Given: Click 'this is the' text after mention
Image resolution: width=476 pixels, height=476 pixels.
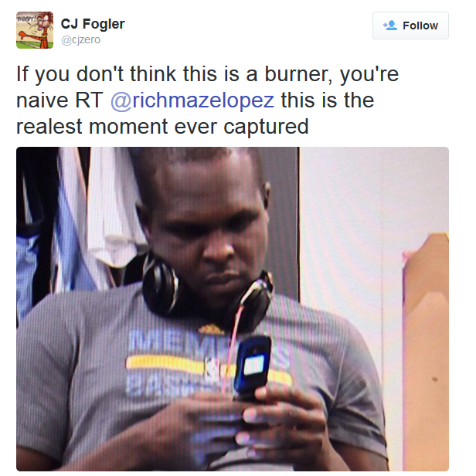Looking at the screenshot, I should [328, 100].
